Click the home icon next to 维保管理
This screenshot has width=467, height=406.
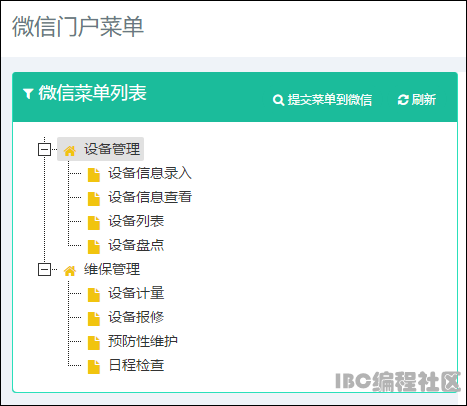[70, 271]
